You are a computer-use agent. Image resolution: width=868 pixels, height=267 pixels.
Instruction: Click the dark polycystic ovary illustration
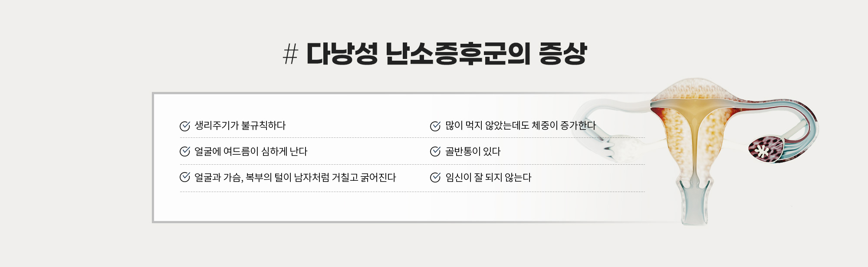(x=766, y=149)
